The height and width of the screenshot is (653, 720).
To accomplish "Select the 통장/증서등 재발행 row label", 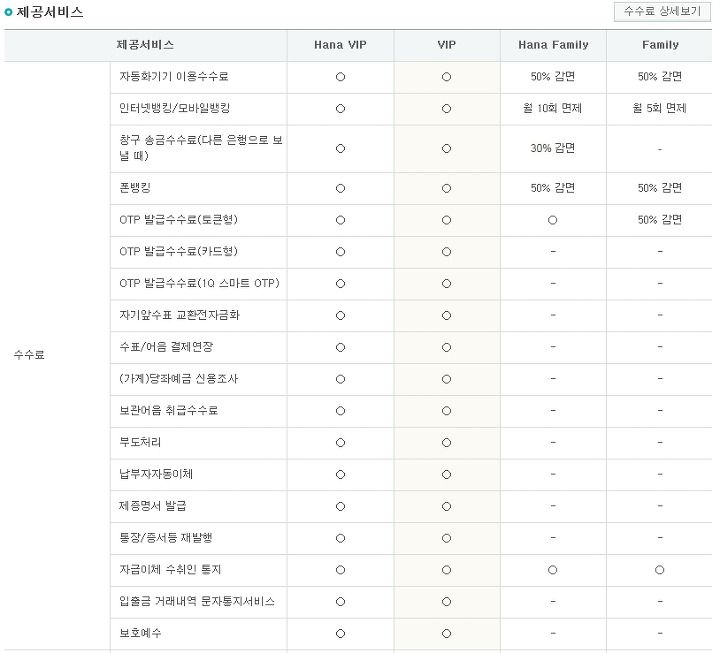I will pos(166,538).
